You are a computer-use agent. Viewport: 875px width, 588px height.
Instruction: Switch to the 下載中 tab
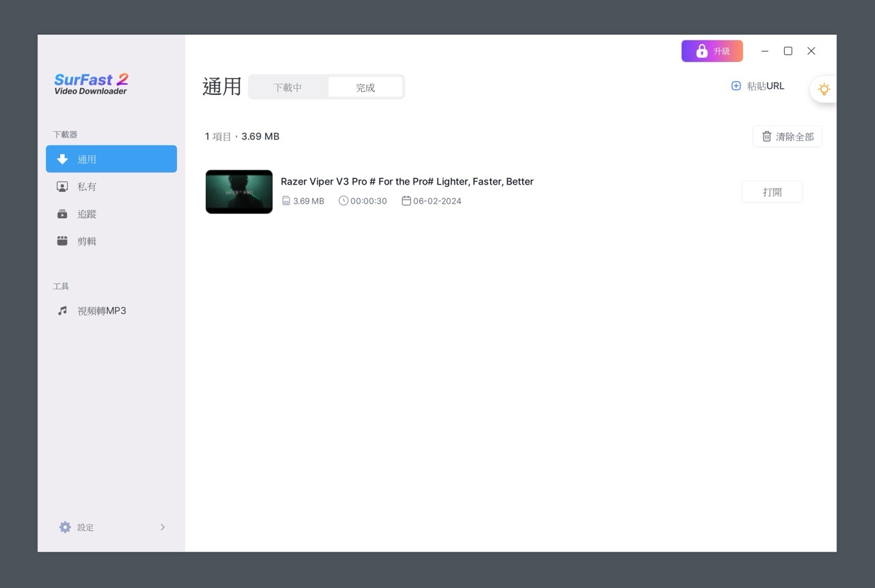[x=288, y=87]
